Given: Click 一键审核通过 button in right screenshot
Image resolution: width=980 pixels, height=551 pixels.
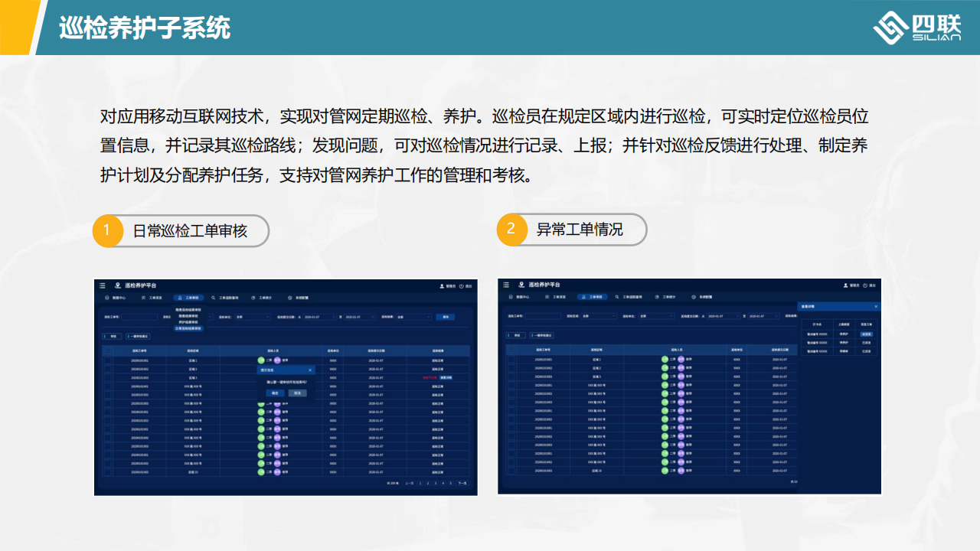Looking at the screenshot, I should pos(542,335).
